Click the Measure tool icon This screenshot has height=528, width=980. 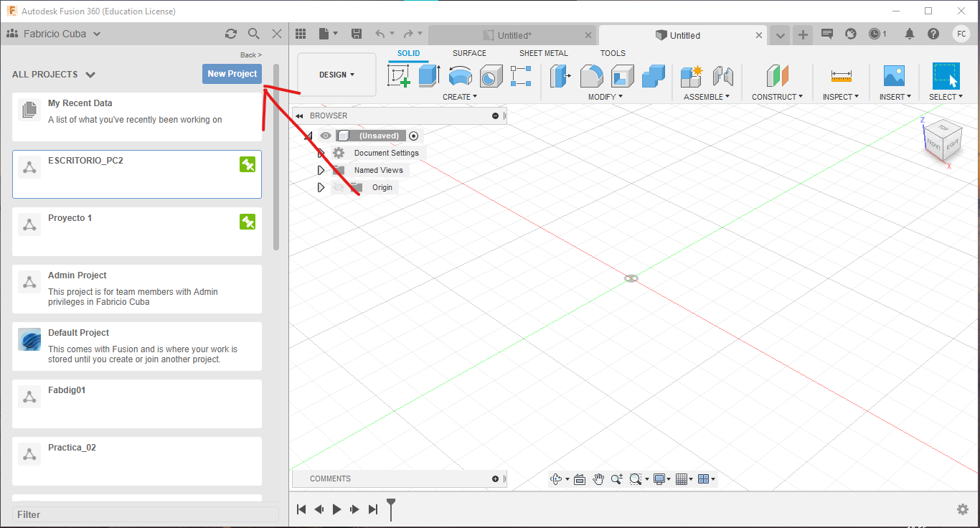point(841,76)
